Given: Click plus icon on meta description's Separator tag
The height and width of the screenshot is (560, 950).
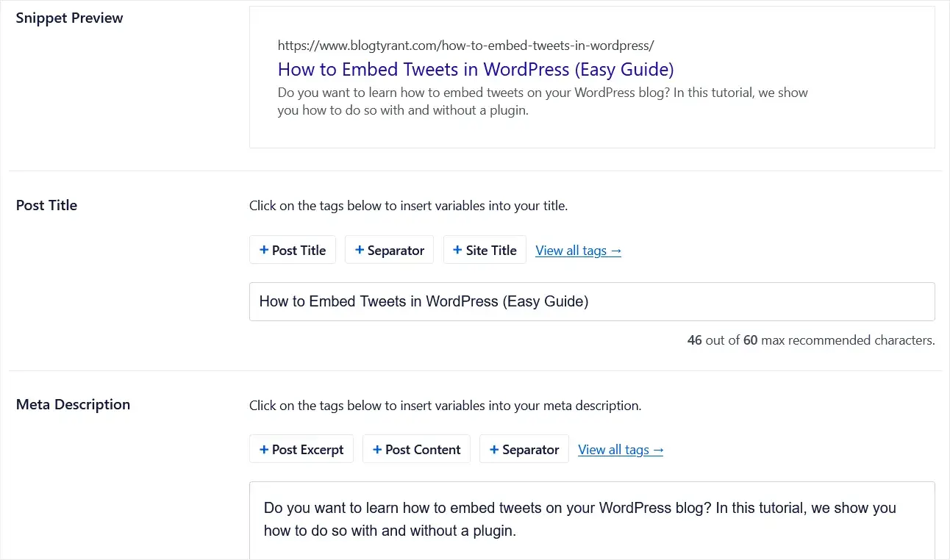Looking at the screenshot, I should point(494,449).
